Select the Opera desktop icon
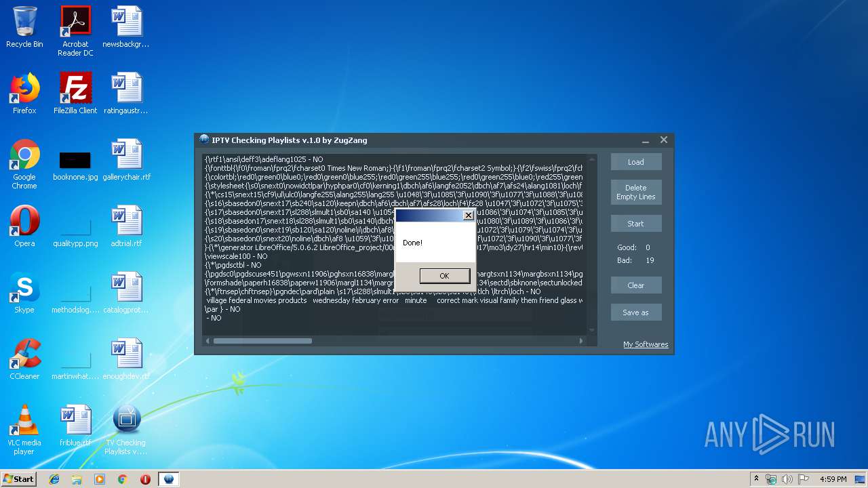Image resolution: width=868 pixels, height=488 pixels. 24,227
